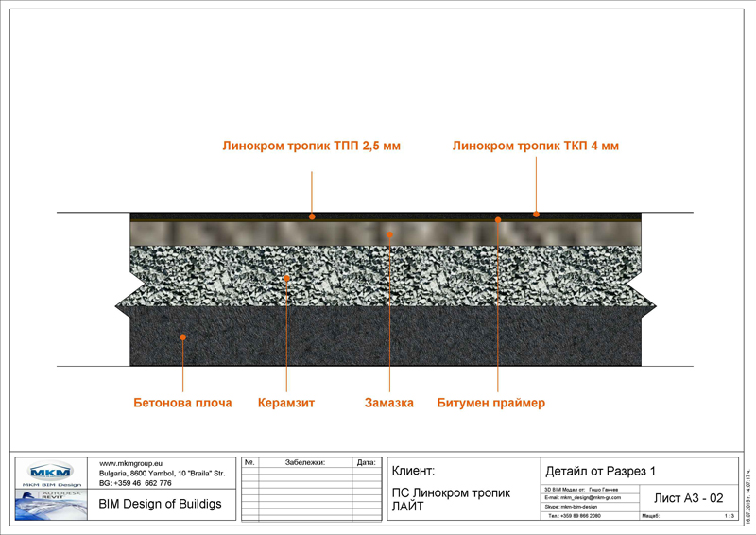Click the scale value '1 : 3'
This screenshot has height=535, width=756.
click(x=729, y=516)
